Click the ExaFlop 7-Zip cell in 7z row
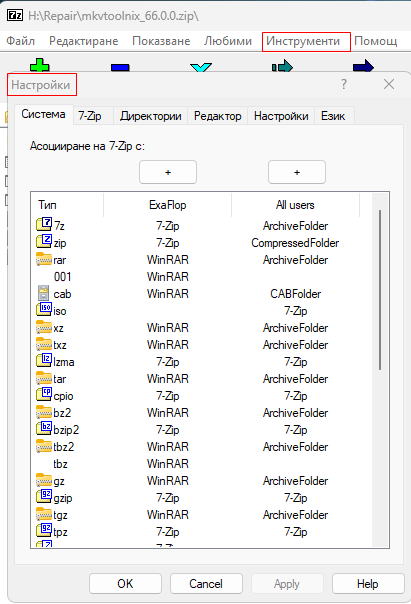Screen dimensions: 411x604 tap(168, 226)
